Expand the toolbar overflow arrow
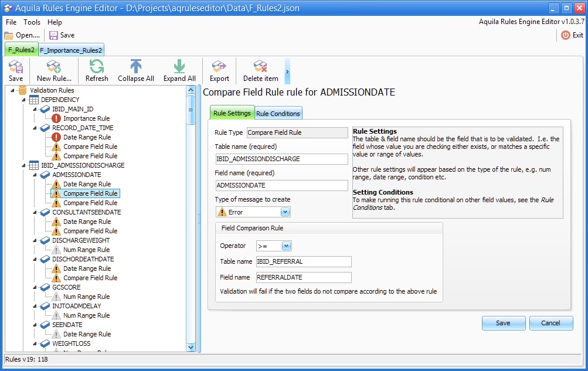Screen dimensions: 588x371 pos(287,72)
